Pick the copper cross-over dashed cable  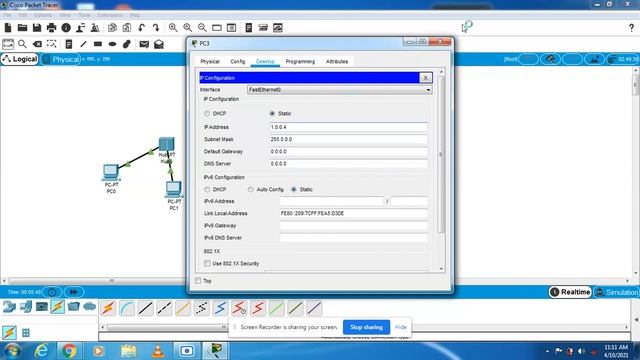point(164,308)
